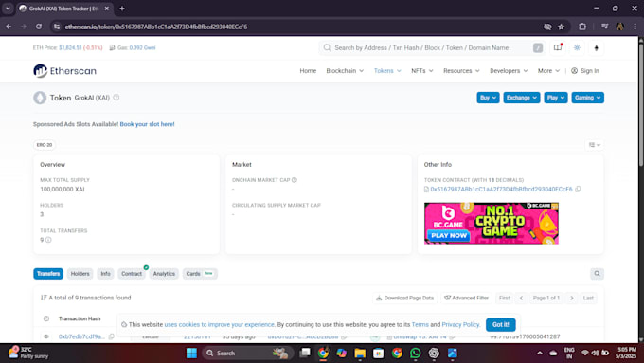Expand the Developers menu
The width and height of the screenshot is (644, 363).
pos(509,71)
